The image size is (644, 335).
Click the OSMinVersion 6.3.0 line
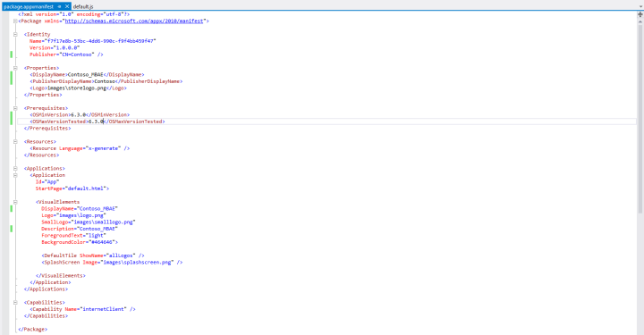click(80, 115)
